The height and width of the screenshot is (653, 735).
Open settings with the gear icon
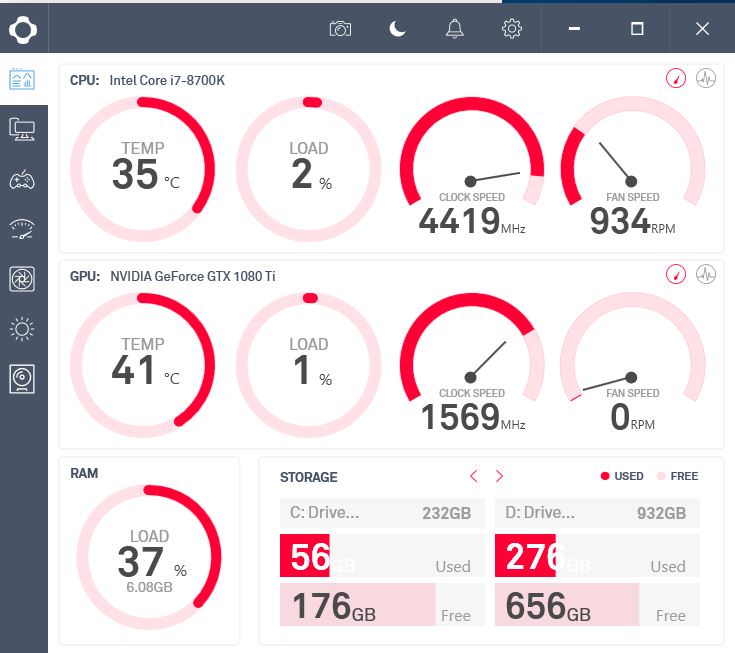coord(512,29)
